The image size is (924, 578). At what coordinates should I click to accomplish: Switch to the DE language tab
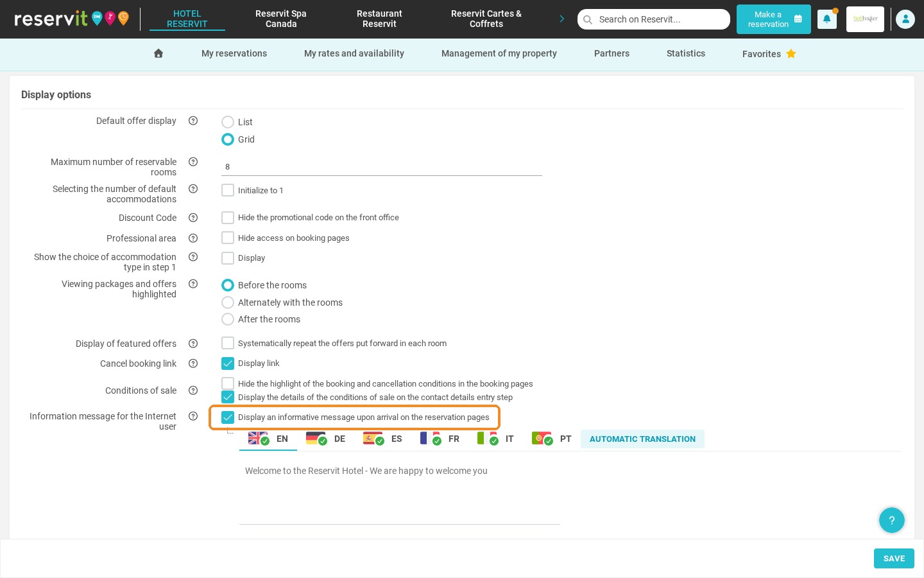pyautogui.click(x=326, y=439)
